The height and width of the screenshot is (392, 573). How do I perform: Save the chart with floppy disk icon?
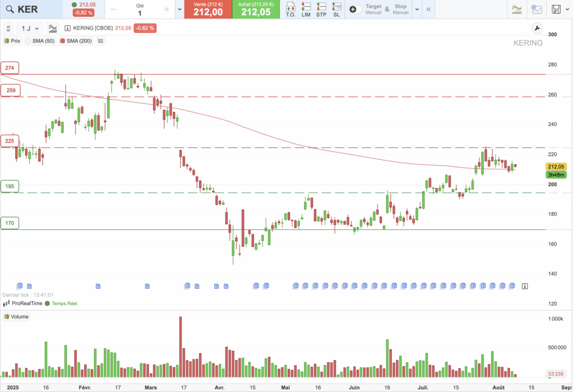coord(556,10)
